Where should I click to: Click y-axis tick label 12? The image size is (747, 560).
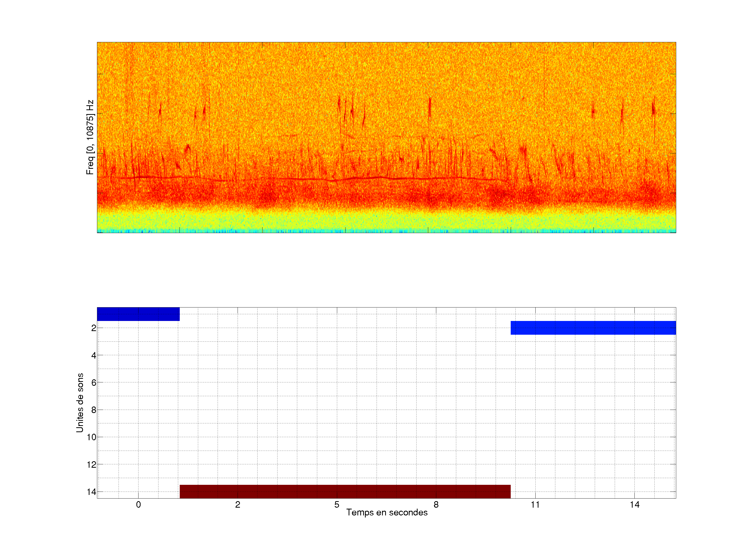point(92,465)
